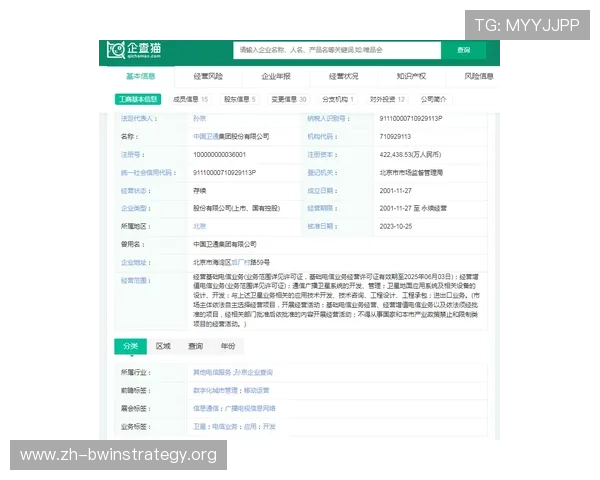This screenshot has height=480, width=600.
Task: Click the 统一社会信用代码 label
Action: coord(148,173)
